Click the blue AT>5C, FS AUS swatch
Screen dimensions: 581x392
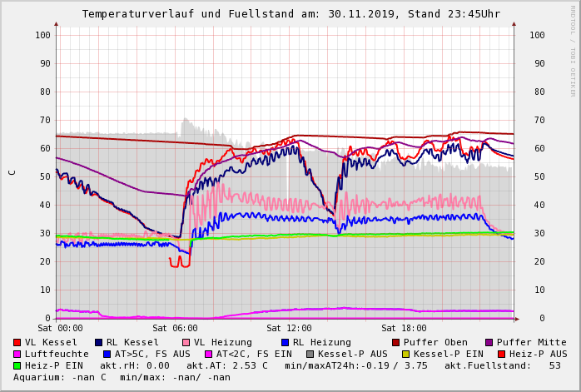point(107,354)
